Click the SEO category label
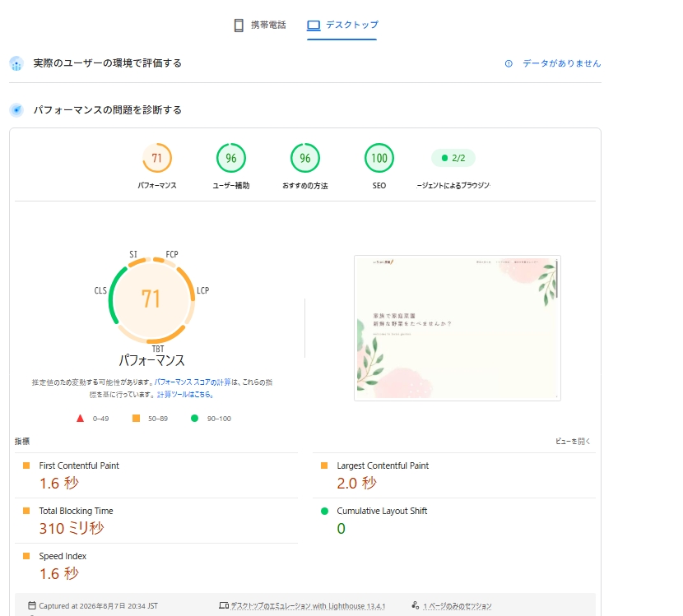Screen dimensions: 683x616 click(x=379, y=185)
